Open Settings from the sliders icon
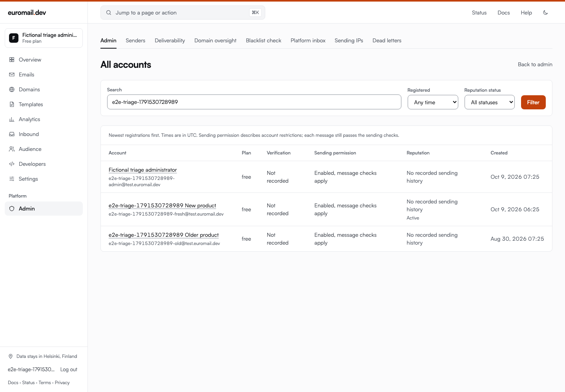This screenshot has width=565, height=392. tap(12, 179)
